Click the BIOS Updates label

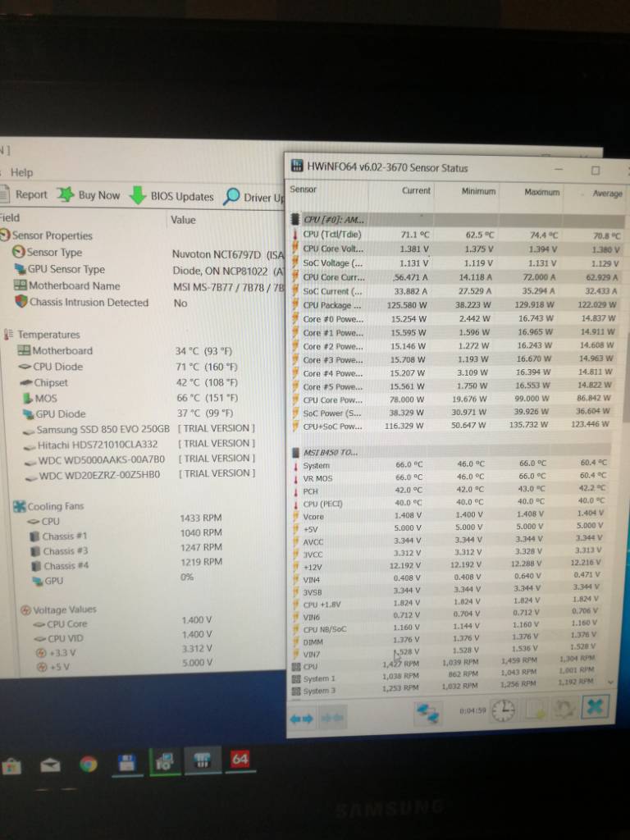(182, 197)
